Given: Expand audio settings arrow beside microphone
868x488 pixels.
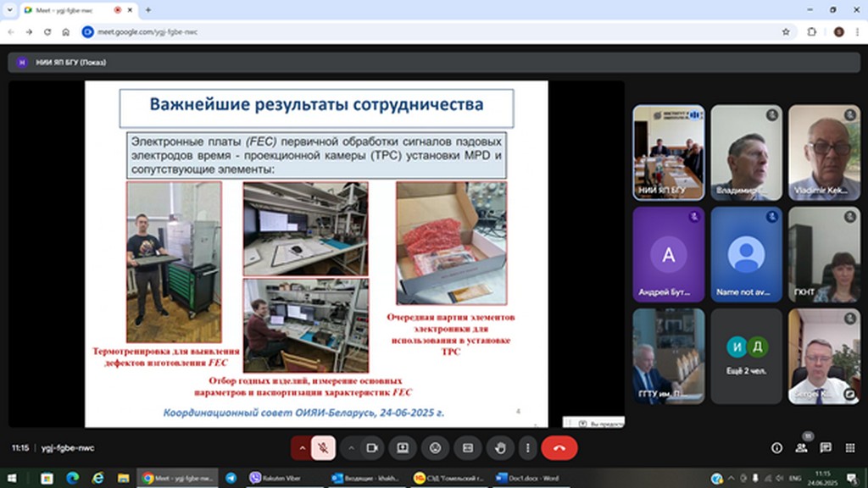Looking at the screenshot, I should (302, 447).
